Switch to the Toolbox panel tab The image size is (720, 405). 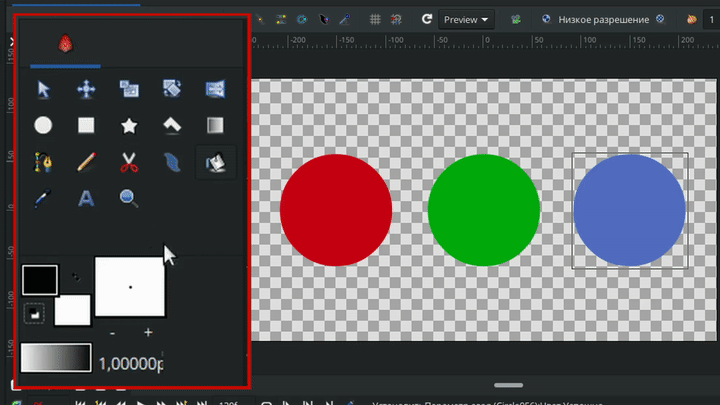tap(65, 44)
